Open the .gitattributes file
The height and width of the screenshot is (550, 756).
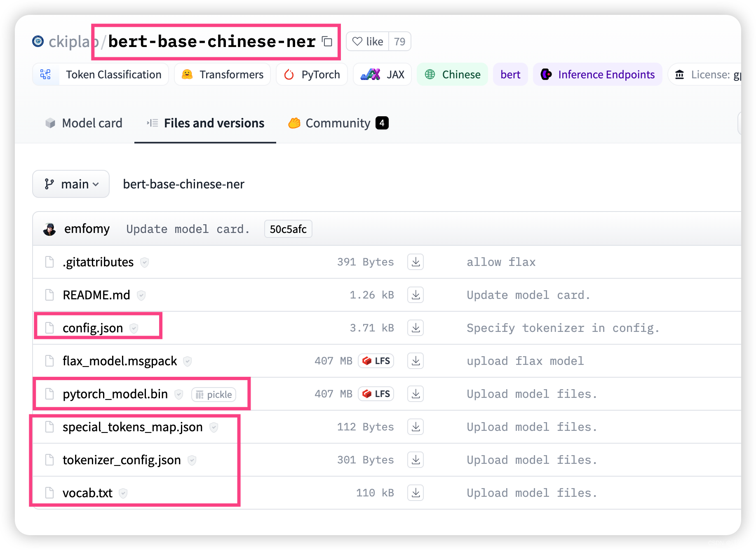(98, 262)
